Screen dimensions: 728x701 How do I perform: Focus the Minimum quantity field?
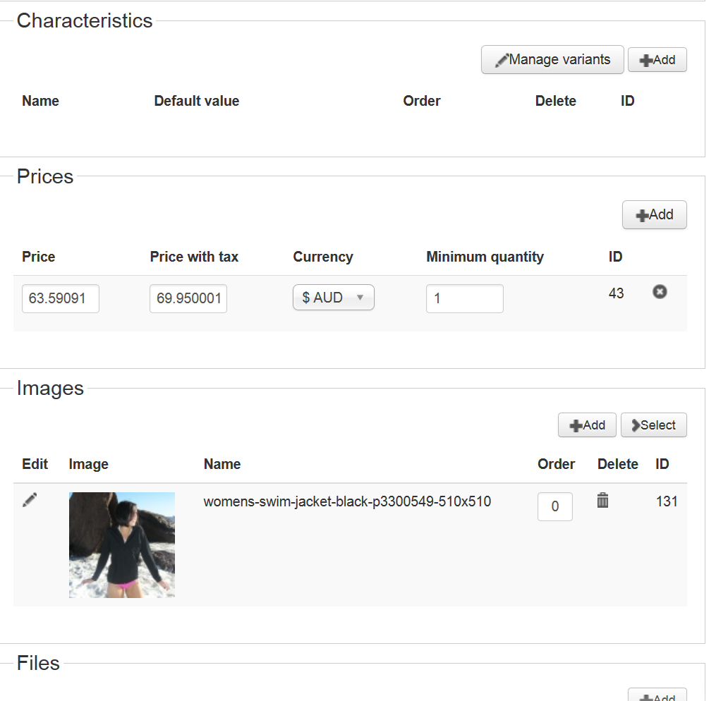coord(464,298)
